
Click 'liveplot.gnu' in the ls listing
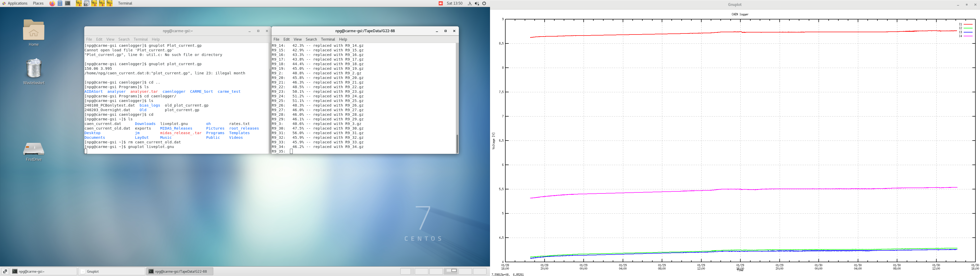[174, 124]
